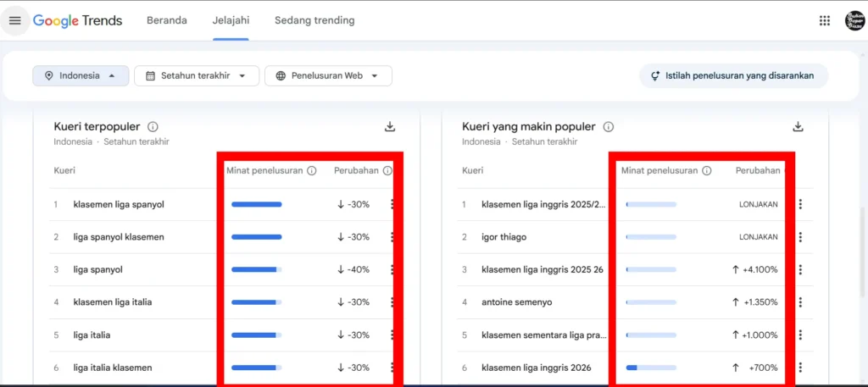Open the account profile avatar
The height and width of the screenshot is (387, 868).
pyautogui.click(x=854, y=20)
